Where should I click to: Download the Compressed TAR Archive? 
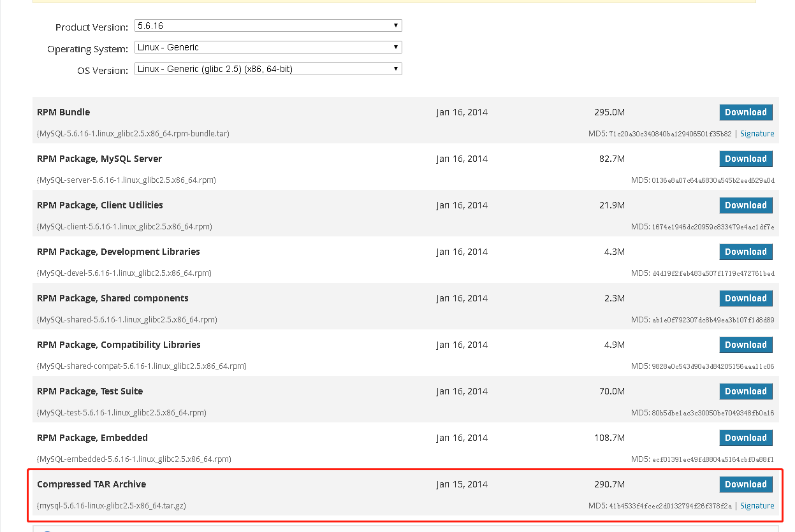point(746,484)
